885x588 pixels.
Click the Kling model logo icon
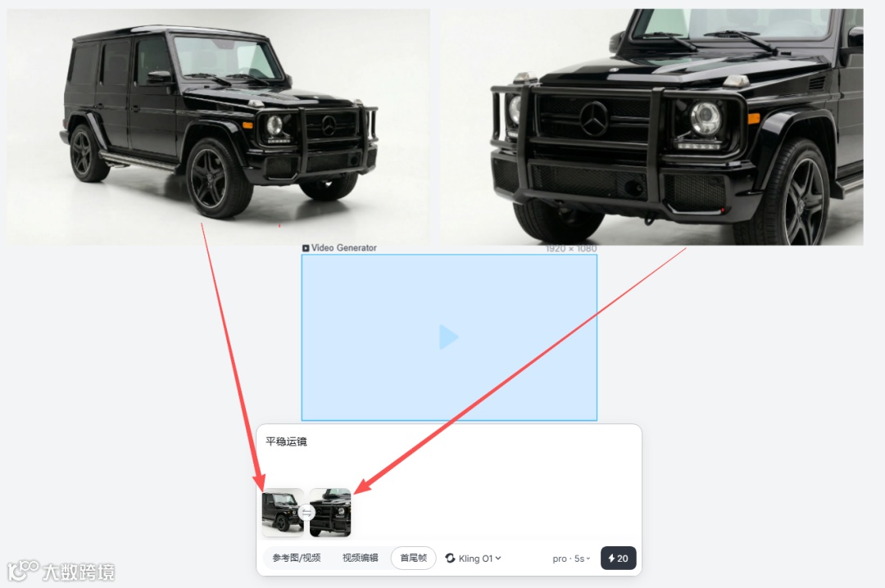451,558
